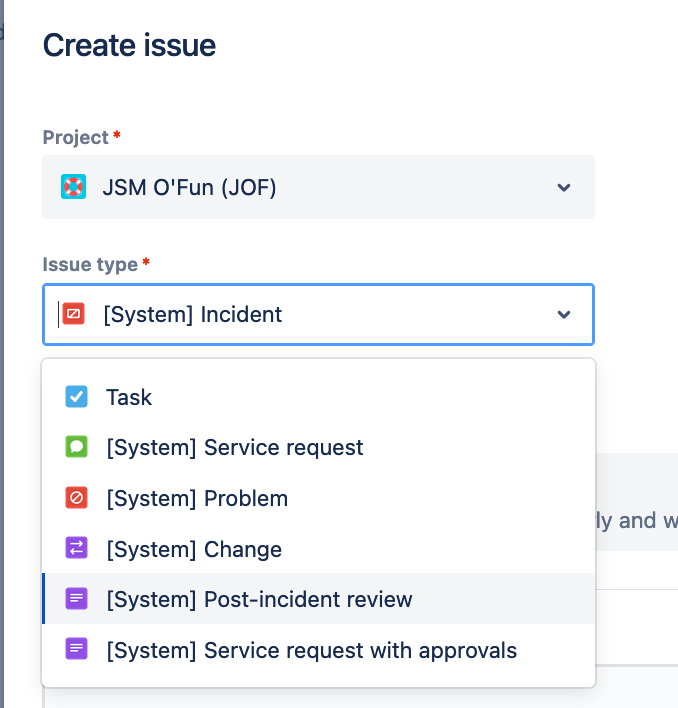Click the Create issue heading
Screen dimensions: 678x708
(129, 46)
